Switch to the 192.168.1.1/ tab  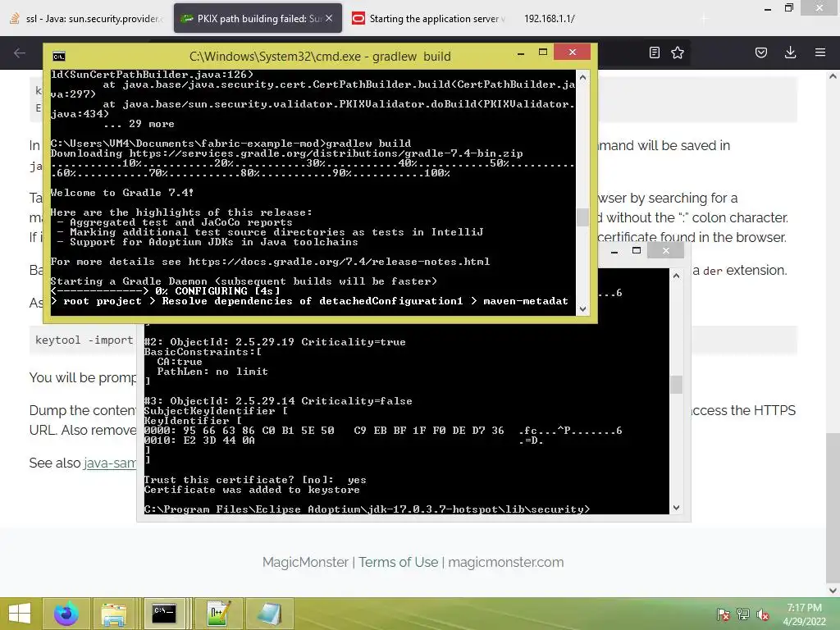[549, 18]
